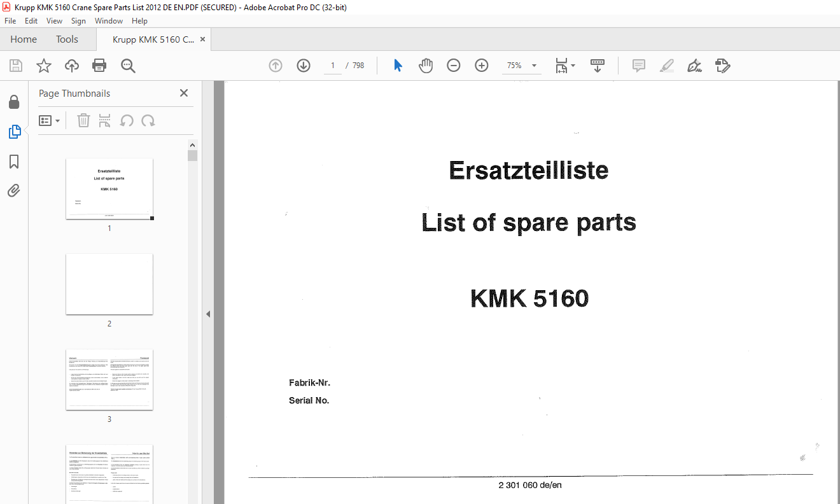
Task: Click the '2 301 060 de/en' footer text
Action: click(x=530, y=486)
